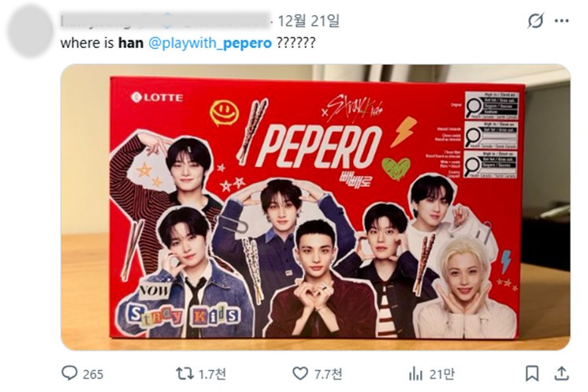This screenshot has width=588, height=392.
Task: Click the reply speech bubble icon
Action: click(x=69, y=373)
